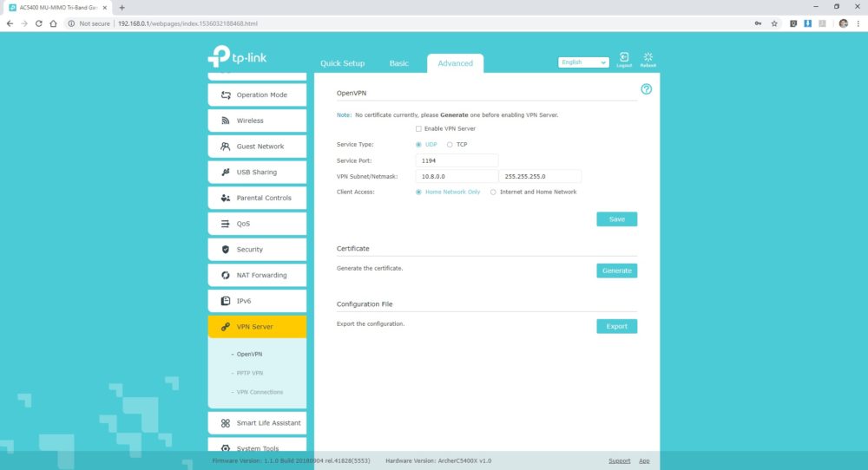This screenshot has height=470, width=868.
Task: Go back with the browser back arrow
Action: coord(10,23)
